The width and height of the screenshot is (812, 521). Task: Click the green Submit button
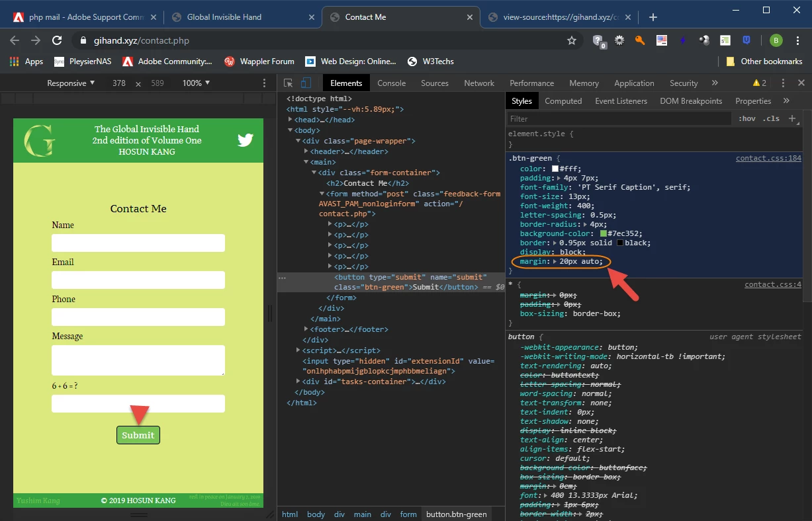[138, 435]
